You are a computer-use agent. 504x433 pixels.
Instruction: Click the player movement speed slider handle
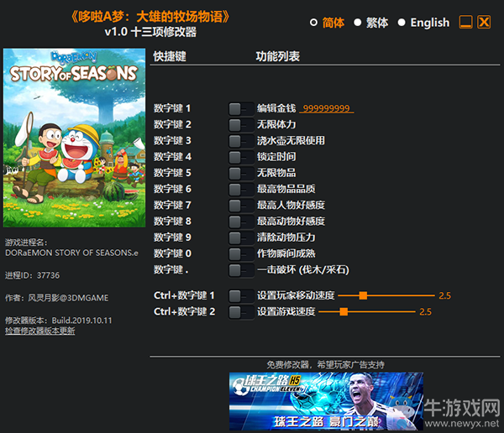363,295
